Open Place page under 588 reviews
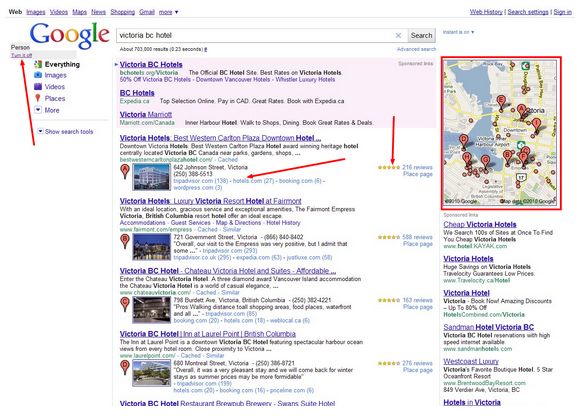The height and width of the screenshot is (418, 580). coord(418,244)
